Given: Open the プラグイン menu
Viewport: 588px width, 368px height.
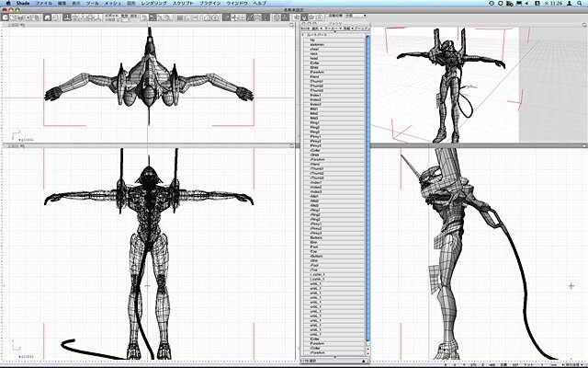Looking at the screenshot, I should click(210, 3).
